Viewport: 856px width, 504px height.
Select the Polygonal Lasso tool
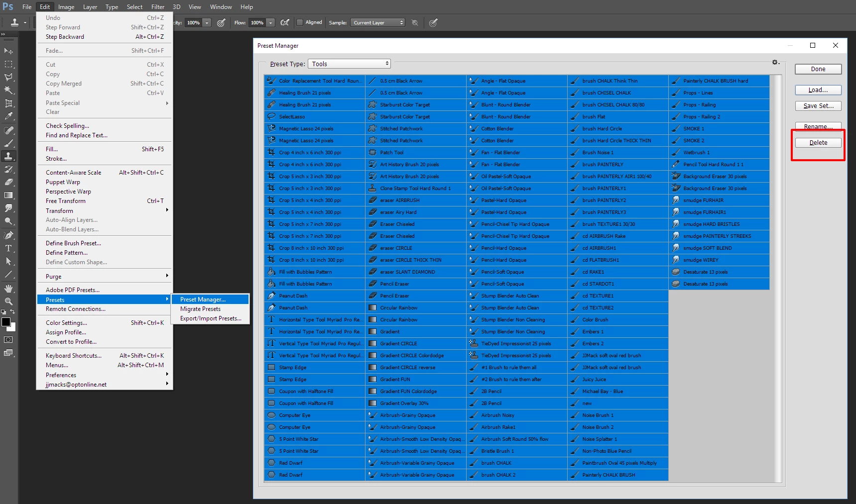(x=8, y=77)
